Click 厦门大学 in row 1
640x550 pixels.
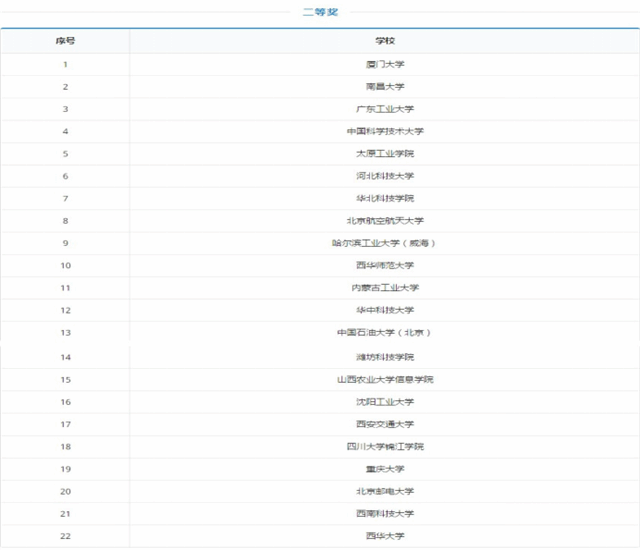[x=385, y=64]
